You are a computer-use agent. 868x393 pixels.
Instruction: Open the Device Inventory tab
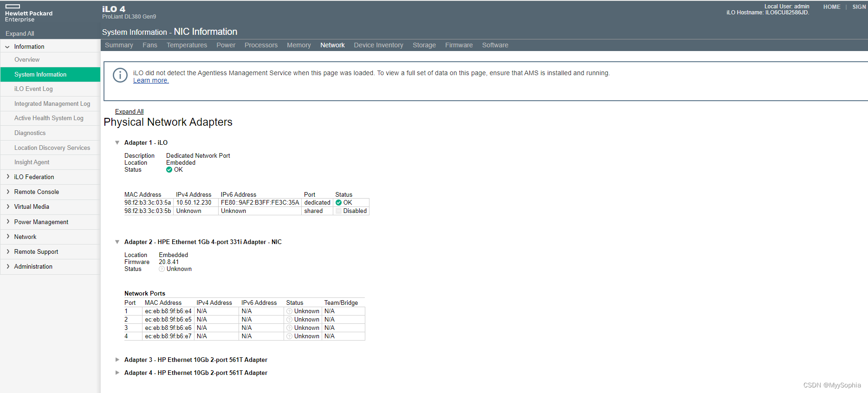[379, 45]
